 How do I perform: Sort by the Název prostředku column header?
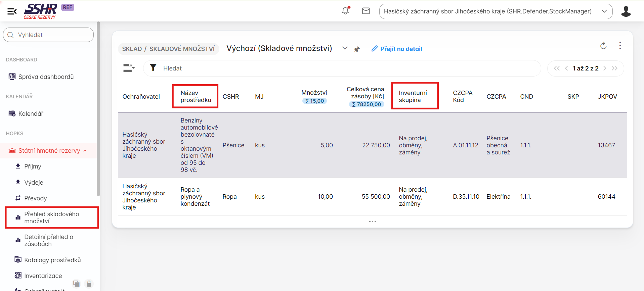(196, 96)
